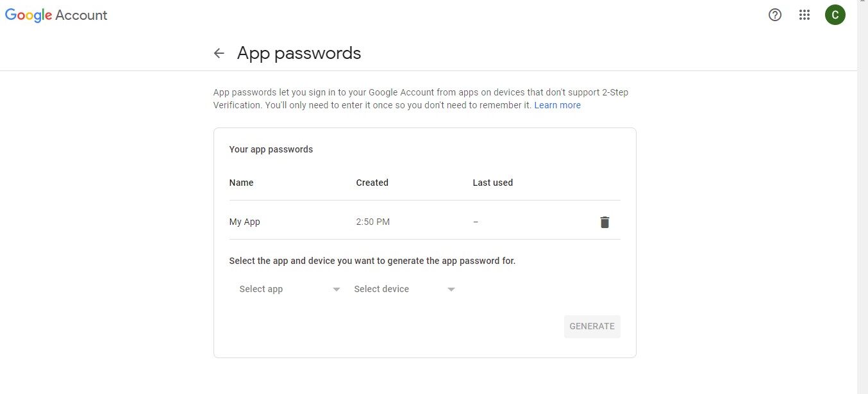Click the 2:50 PM created time
The image size is (868, 394).
pos(372,222)
